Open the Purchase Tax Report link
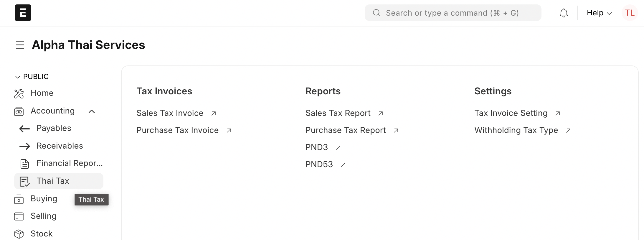644x240 pixels. [346, 130]
